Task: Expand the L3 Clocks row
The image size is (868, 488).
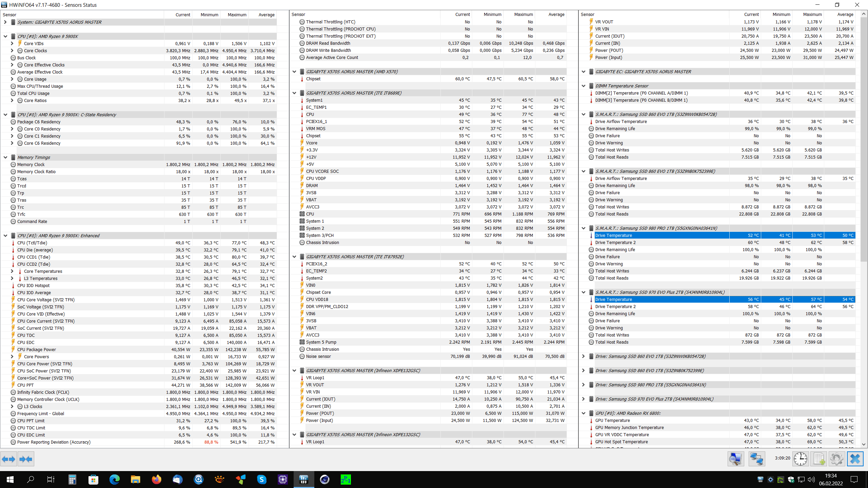Action: (x=12, y=407)
